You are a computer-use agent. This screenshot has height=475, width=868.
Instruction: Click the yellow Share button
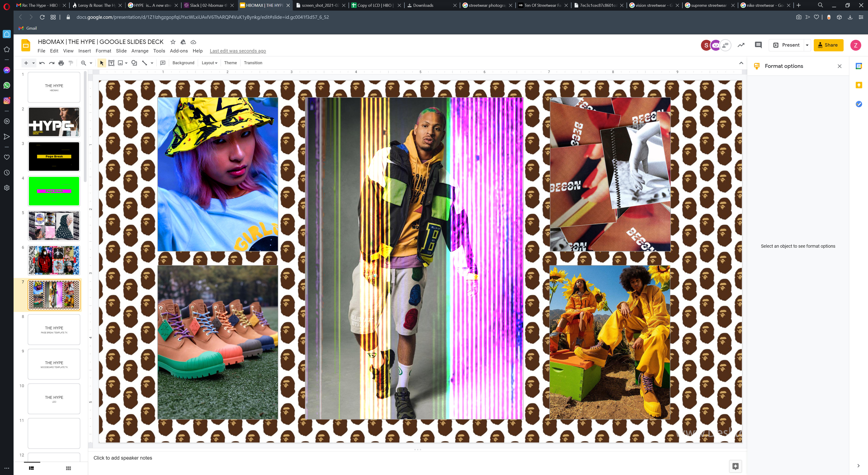828,45
